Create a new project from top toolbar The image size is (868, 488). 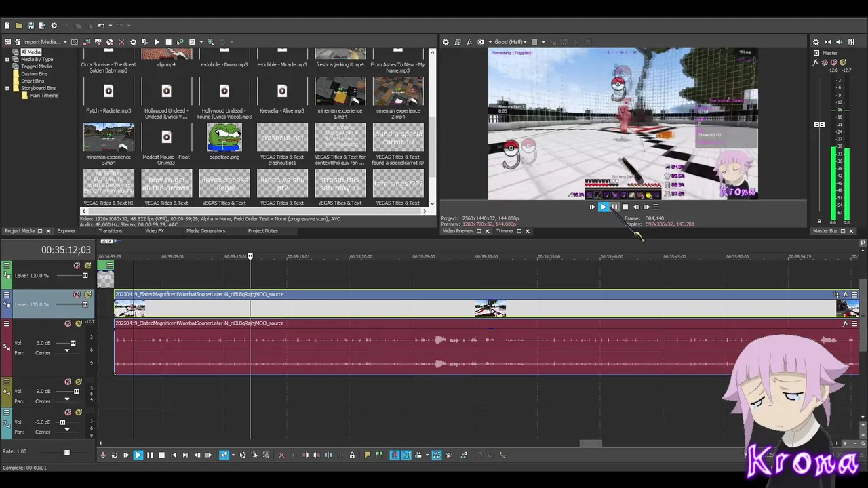pyautogui.click(x=7, y=26)
